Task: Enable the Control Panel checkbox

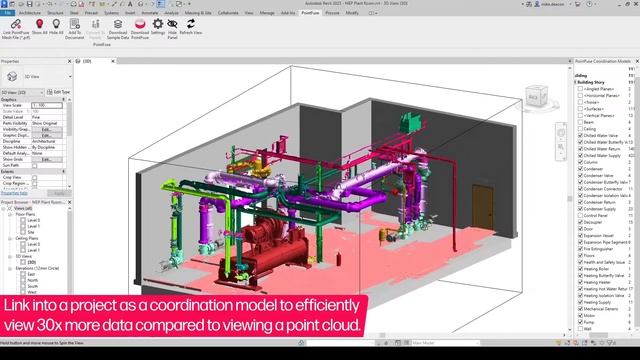Action: coord(580,216)
